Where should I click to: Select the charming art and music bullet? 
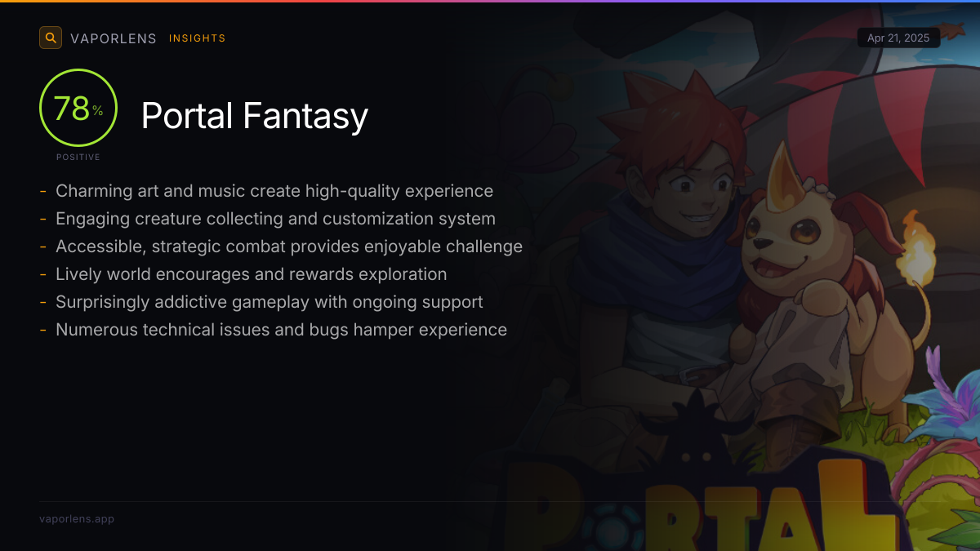(274, 191)
